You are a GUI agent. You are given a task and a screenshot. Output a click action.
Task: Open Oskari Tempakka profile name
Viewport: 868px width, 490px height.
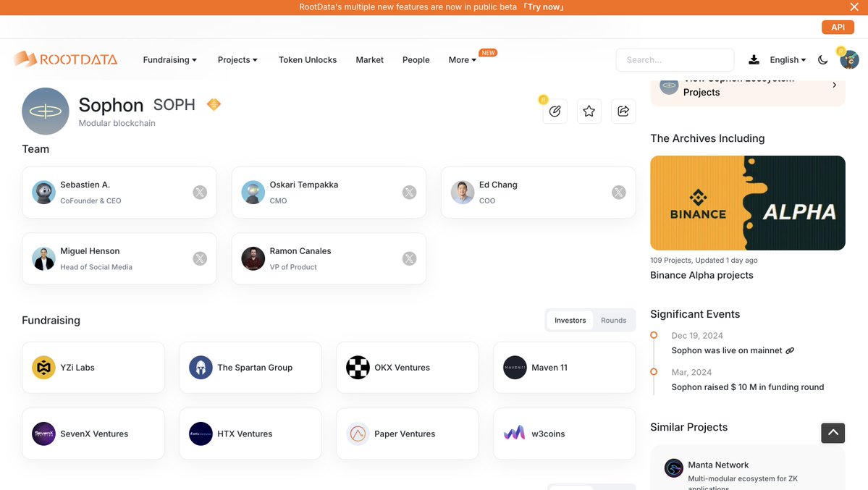(x=304, y=185)
